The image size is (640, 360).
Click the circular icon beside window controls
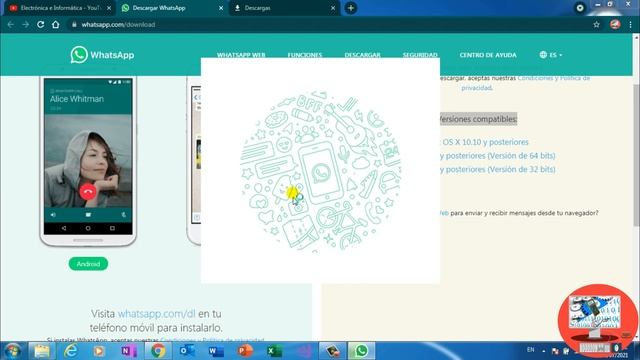pyautogui.click(x=580, y=8)
